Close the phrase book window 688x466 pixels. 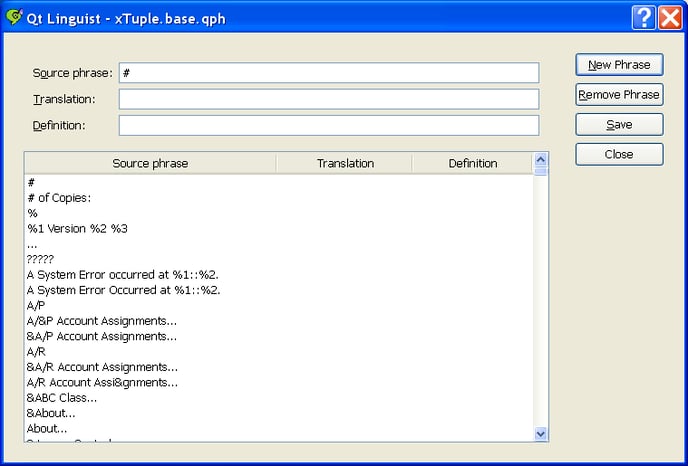pyautogui.click(x=670, y=17)
